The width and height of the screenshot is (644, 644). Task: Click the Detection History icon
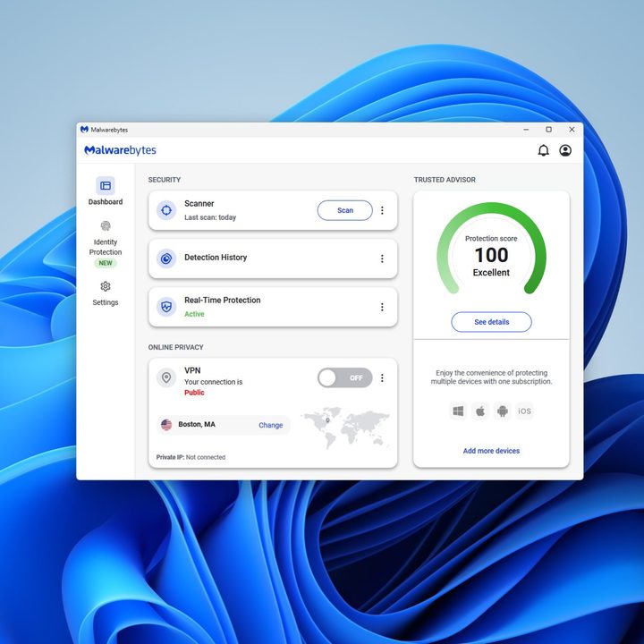pos(166,258)
